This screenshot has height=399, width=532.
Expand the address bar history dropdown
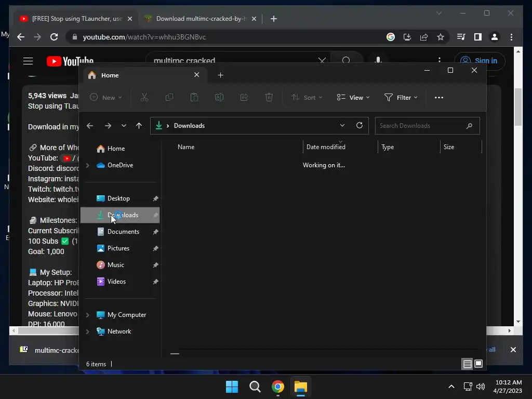pos(342,126)
